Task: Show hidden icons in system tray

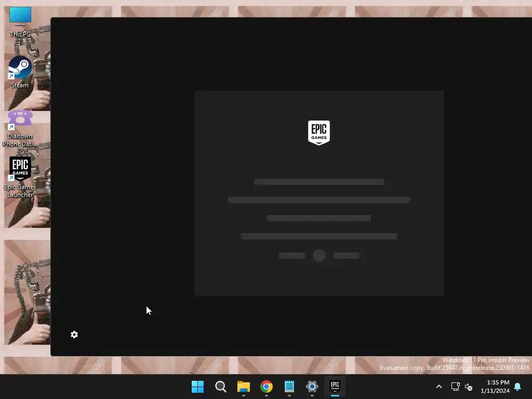Action: (x=438, y=387)
